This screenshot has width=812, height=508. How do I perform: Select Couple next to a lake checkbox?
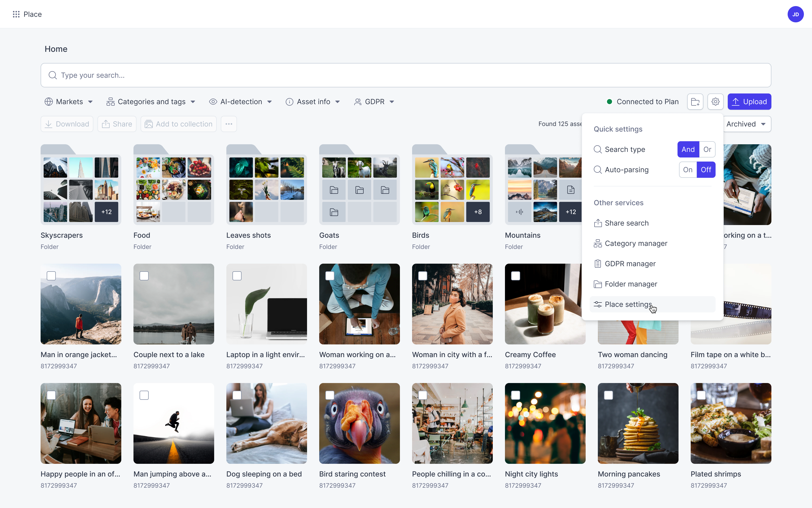coord(144,276)
